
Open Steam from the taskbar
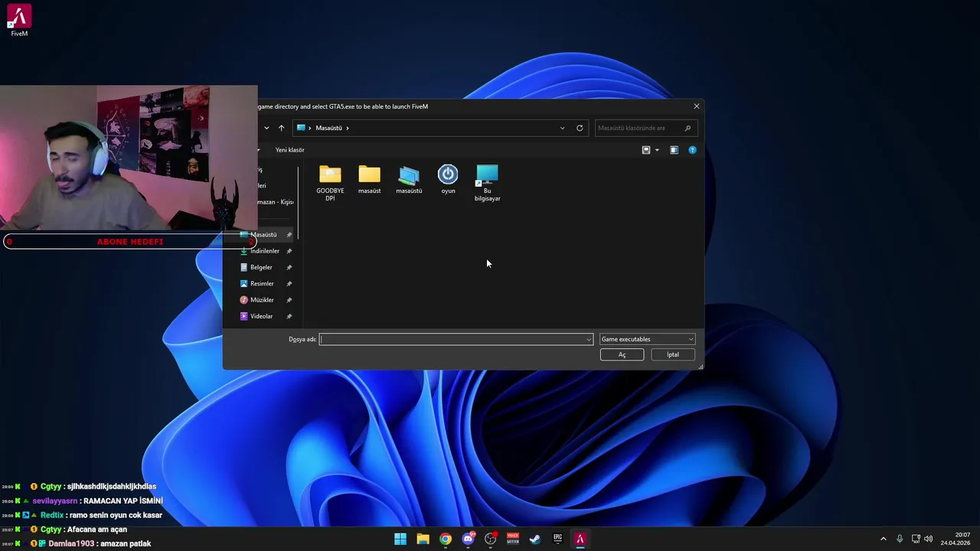point(535,539)
